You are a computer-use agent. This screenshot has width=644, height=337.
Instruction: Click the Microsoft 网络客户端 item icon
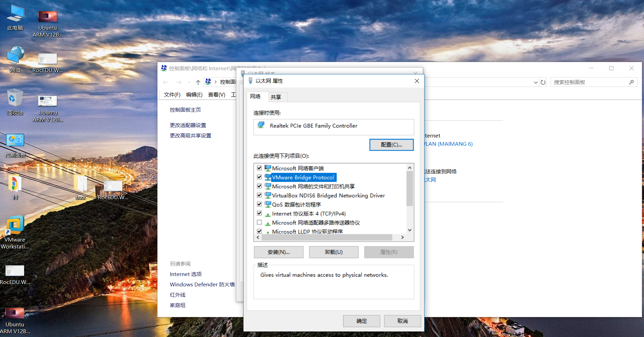[268, 168]
